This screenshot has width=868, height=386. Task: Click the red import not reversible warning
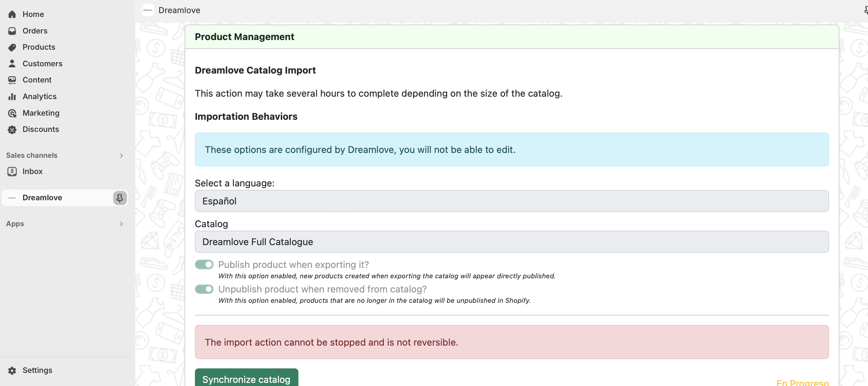(512, 342)
